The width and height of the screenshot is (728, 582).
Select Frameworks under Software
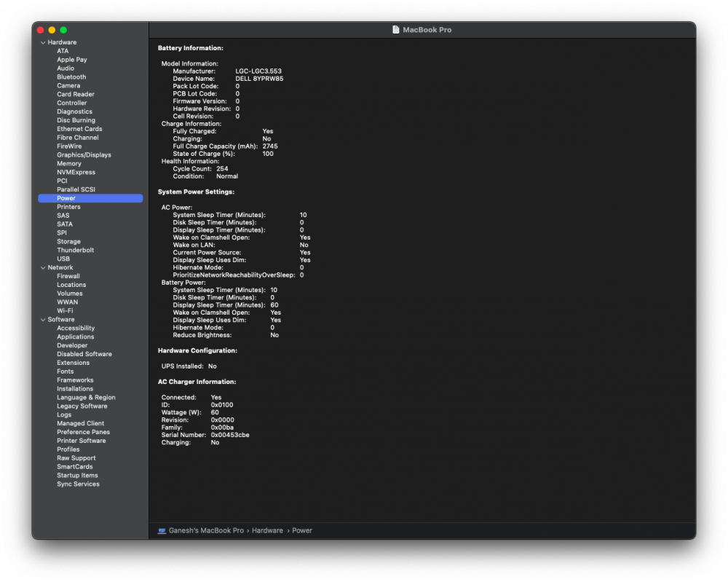(x=75, y=380)
